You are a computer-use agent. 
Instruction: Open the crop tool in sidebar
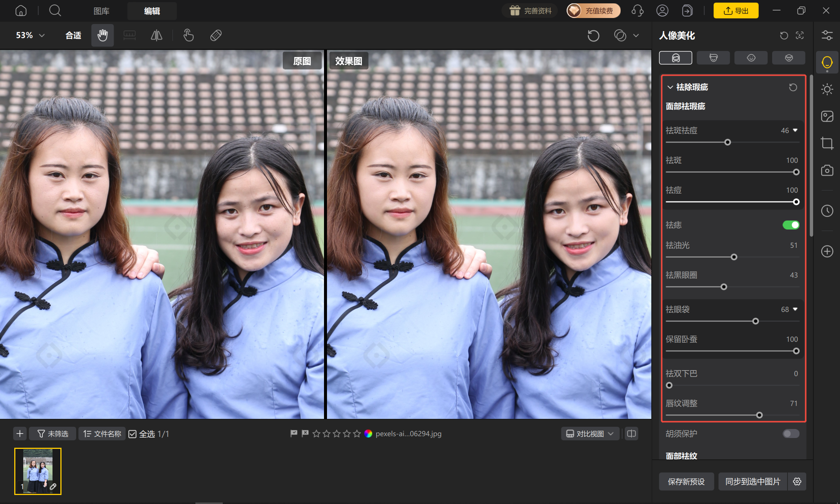[x=827, y=143]
